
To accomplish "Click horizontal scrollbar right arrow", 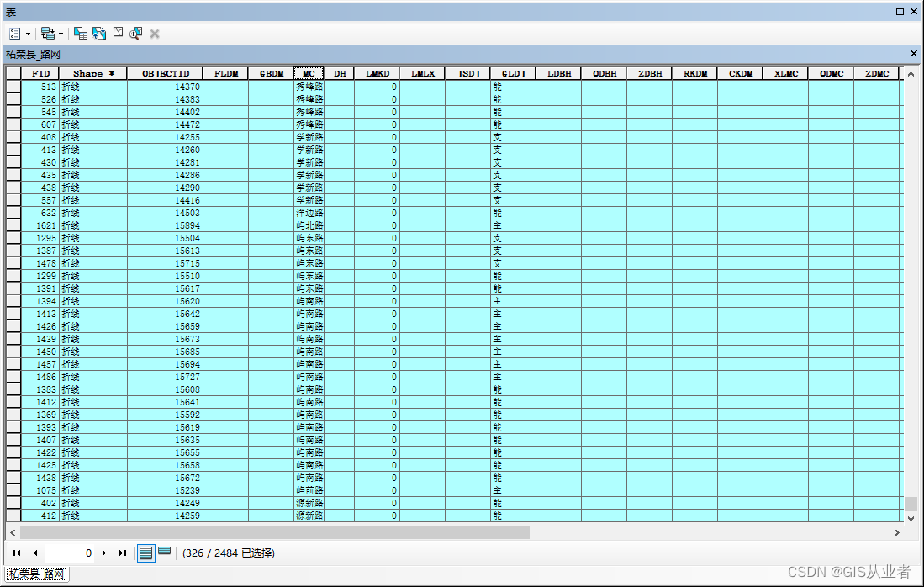I will (897, 533).
